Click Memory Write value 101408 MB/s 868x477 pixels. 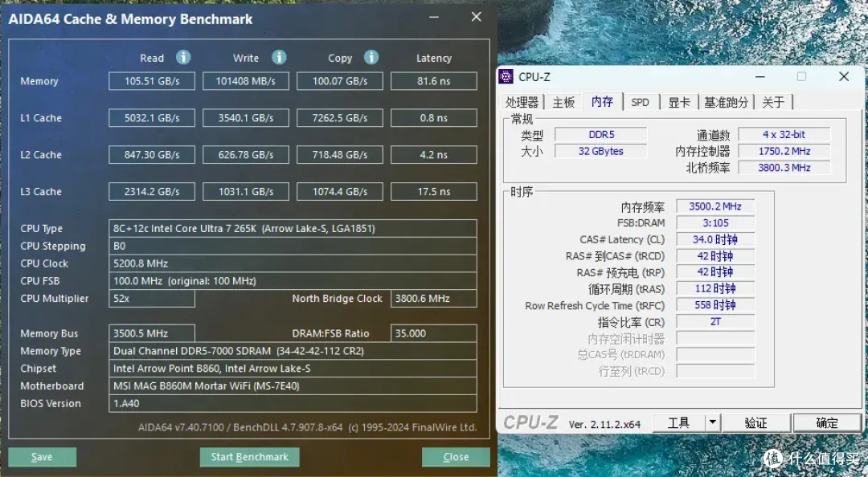246,81
